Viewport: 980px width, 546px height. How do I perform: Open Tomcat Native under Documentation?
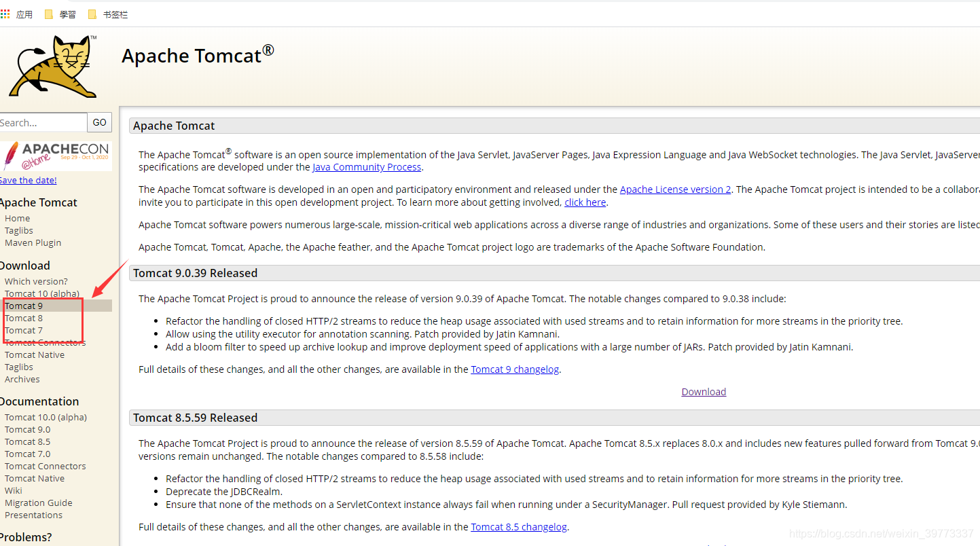click(x=35, y=478)
